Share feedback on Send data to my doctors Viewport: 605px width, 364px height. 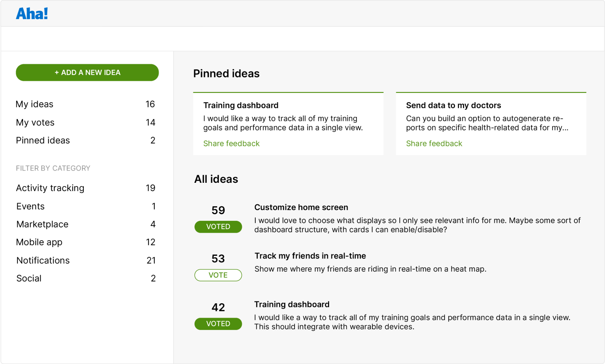click(x=434, y=143)
